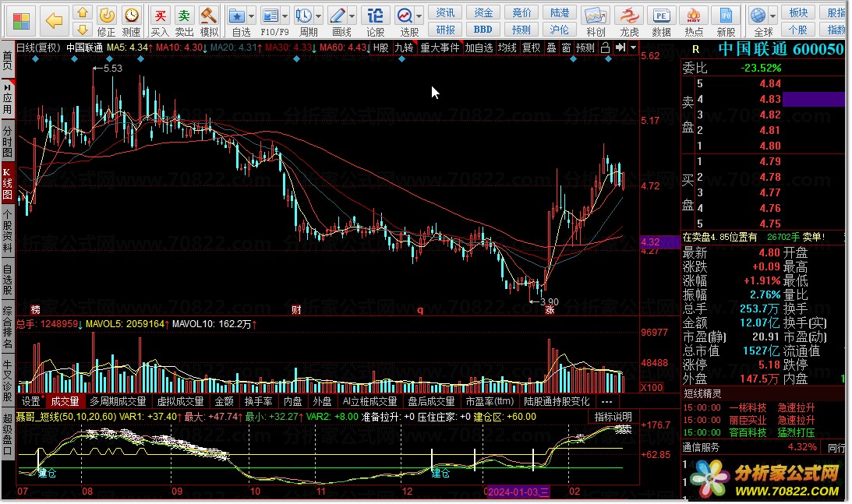Click the 测速 clock icon
The width and height of the screenshot is (852, 504).
(132, 16)
